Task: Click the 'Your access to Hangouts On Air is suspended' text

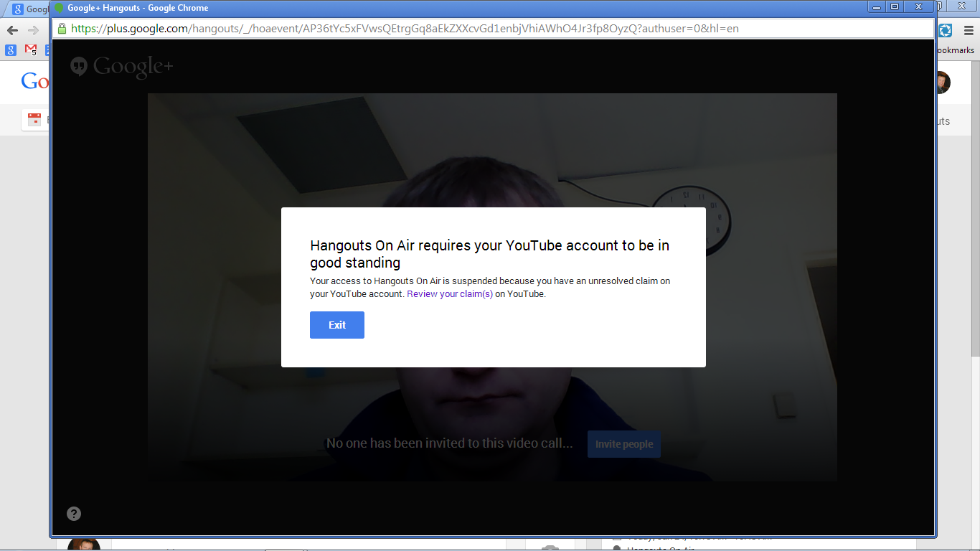Action: click(x=490, y=288)
